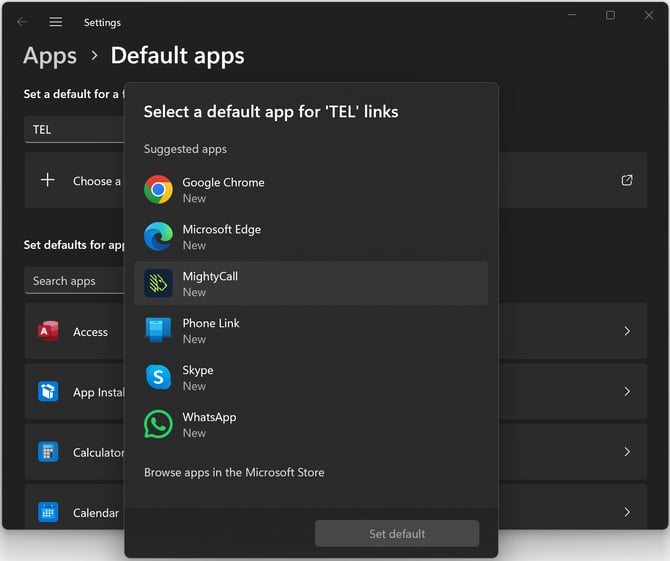The width and height of the screenshot is (670, 561).
Task: Click the TEL link type input field
Action: tap(74, 129)
